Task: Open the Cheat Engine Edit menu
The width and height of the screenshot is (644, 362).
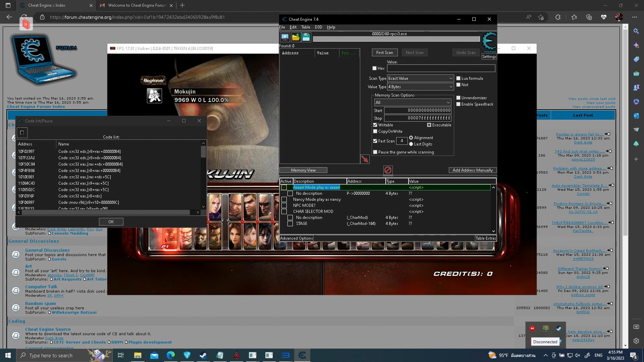Action: tap(293, 27)
